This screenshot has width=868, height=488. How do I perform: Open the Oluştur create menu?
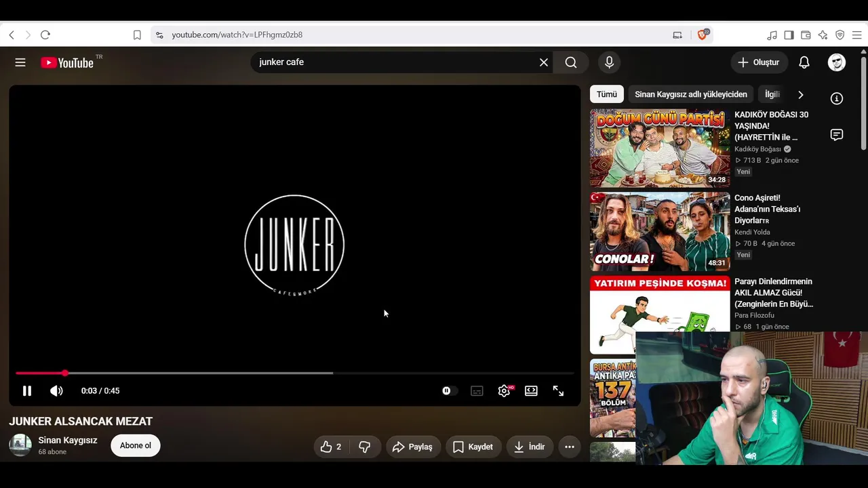click(759, 62)
